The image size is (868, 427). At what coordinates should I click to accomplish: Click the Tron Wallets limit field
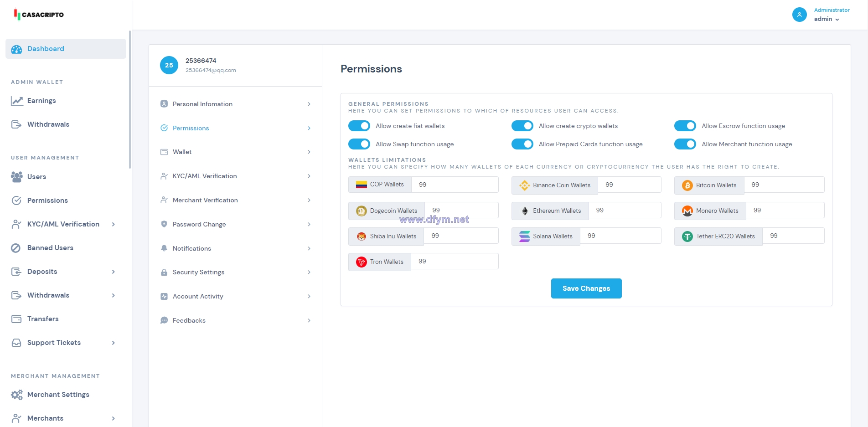[455, 261]
